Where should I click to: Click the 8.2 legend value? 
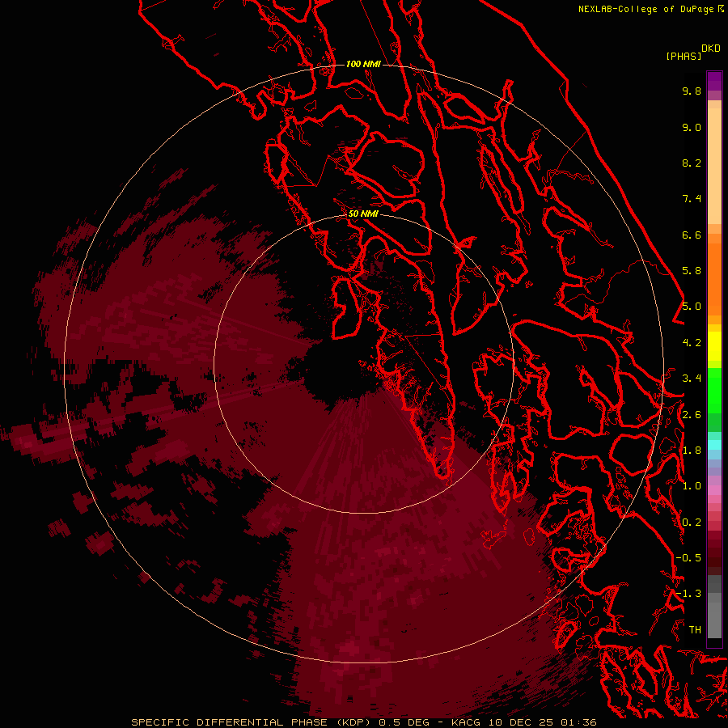692,163
